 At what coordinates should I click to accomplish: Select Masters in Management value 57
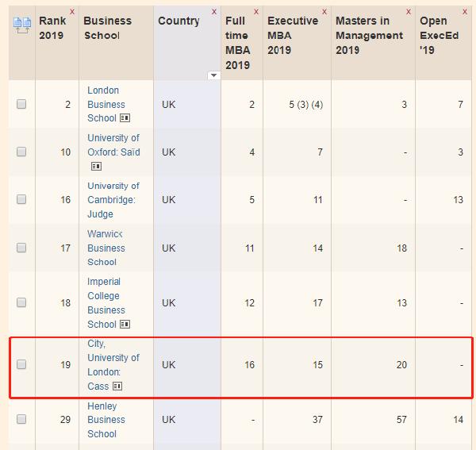pos(401,420)
